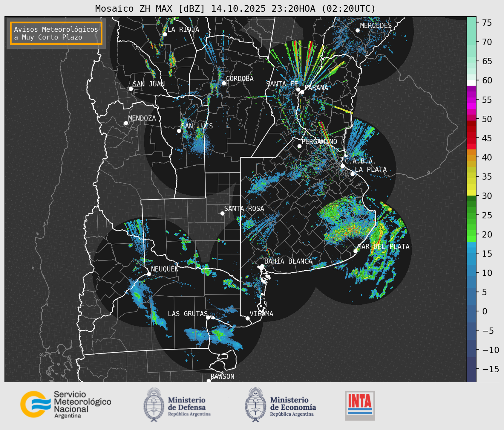Select the MAR DEL PLATA city marker
The height and width of the screenshot is (430, 504).
[x=356, y=251]
